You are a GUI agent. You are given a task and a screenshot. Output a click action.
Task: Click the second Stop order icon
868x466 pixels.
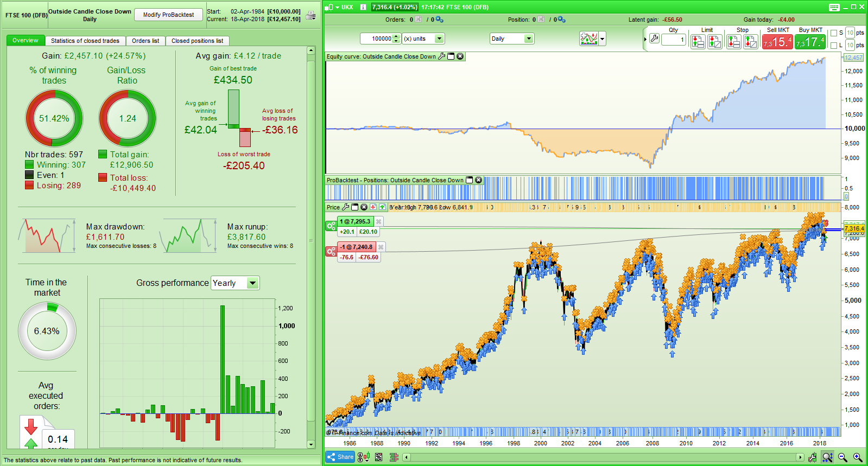pyautogui.click(x=751, y=41)
